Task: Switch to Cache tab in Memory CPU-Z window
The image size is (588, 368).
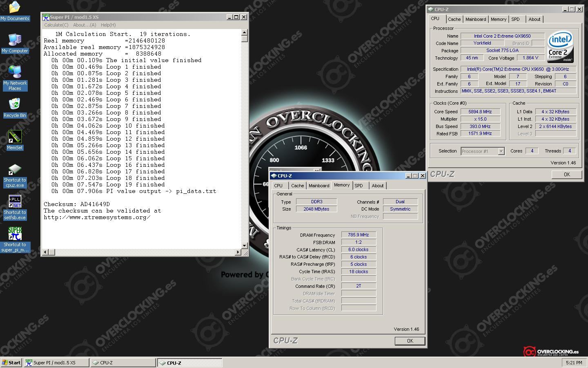Action: pos(298,186)
